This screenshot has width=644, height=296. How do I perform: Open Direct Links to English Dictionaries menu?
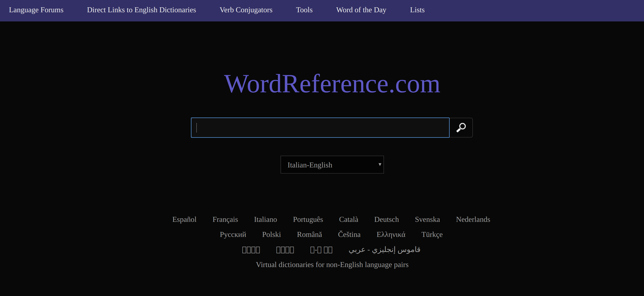142,10
